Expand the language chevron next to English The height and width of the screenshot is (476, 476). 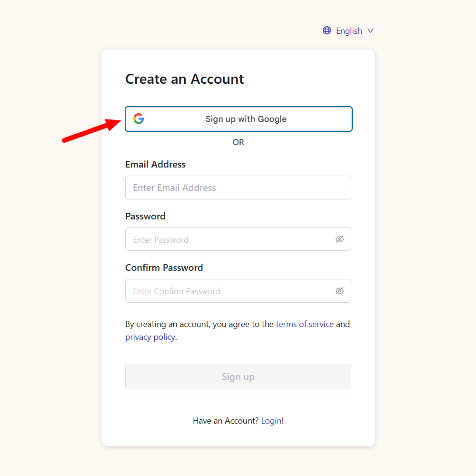(x=371, y=30)
